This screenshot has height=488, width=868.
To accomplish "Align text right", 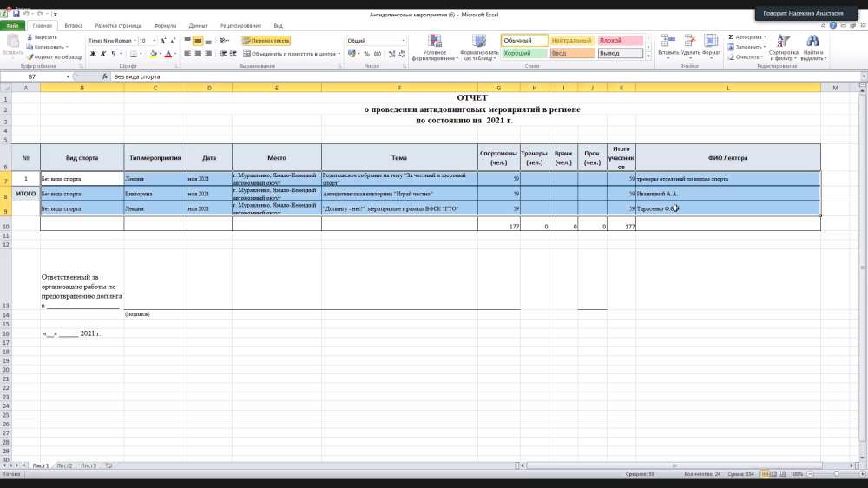I will [208, 54].
